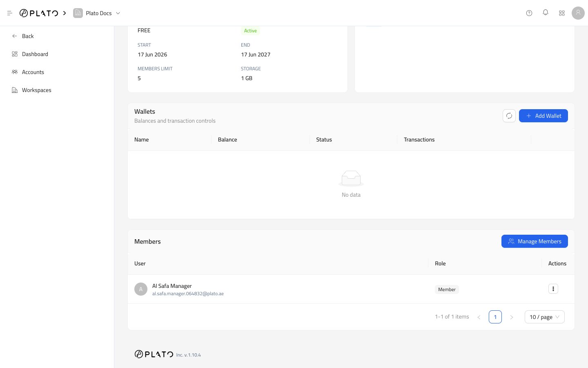This screenshot has height=368, width=588.
Task: Click the al.safa.manager.064832@plato.ae email
Action: pos(188,294)
